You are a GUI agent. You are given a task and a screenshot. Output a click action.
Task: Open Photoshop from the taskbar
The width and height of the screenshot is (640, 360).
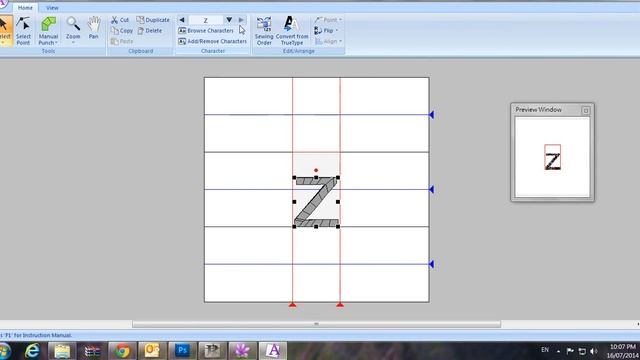[182, 351]
